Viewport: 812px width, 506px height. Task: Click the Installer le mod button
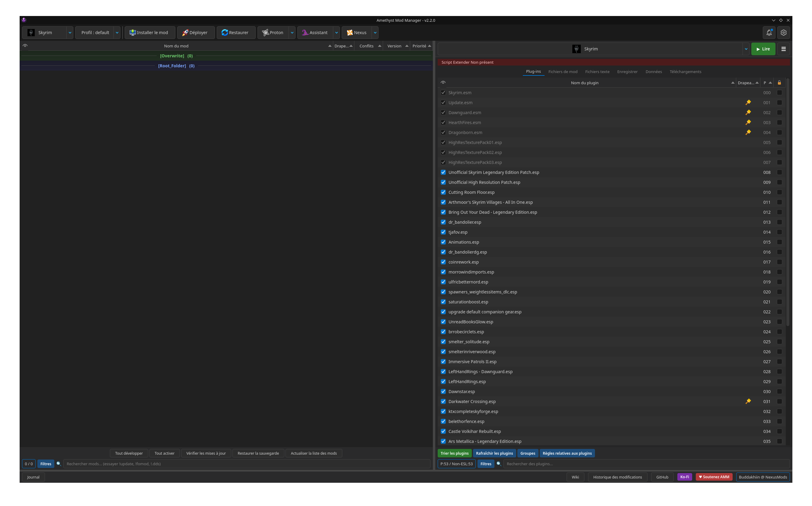point(149,33)
